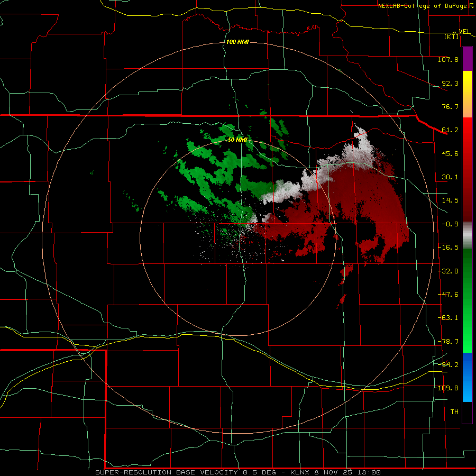The width and height of the screenshot is (476, 476).
Task: Pick the purple segment of the color bar
Action: (x=467, y=59)
